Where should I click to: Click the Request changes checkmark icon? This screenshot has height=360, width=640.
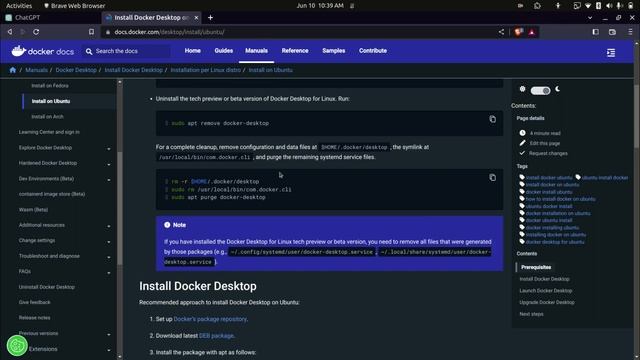click(522, 153)
